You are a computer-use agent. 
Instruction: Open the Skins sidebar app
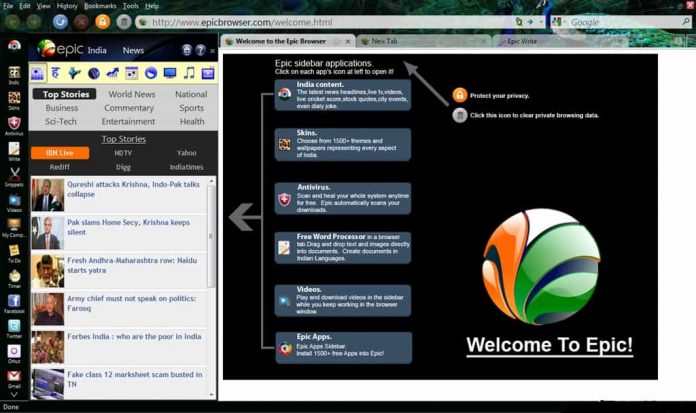(14, 99)
